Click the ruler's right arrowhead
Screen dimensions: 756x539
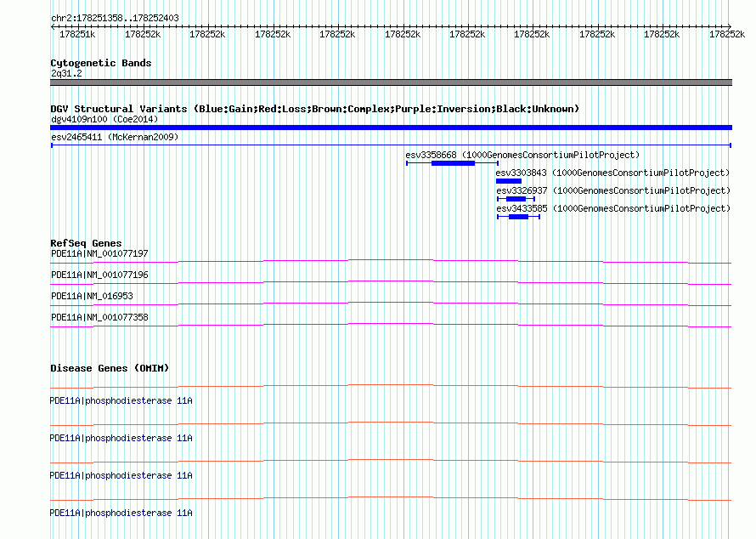[730, 27]
